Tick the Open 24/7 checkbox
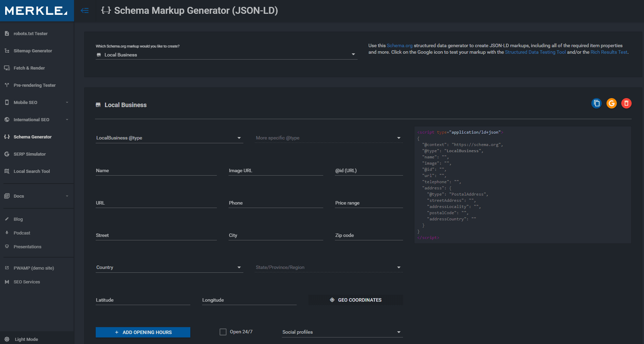This screenshot has height=344, width=644. click(223, 332)
